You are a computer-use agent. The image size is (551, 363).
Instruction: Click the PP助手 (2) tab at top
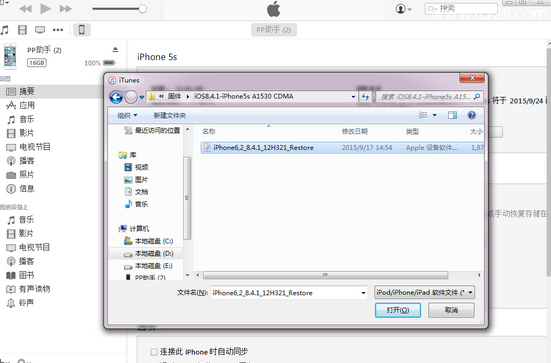click(x=274, y=30)
